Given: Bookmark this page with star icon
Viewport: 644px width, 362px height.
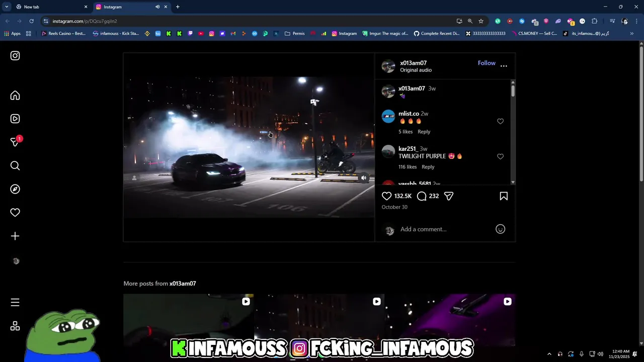Looking at the screenshot, I should tap(481, 21).
